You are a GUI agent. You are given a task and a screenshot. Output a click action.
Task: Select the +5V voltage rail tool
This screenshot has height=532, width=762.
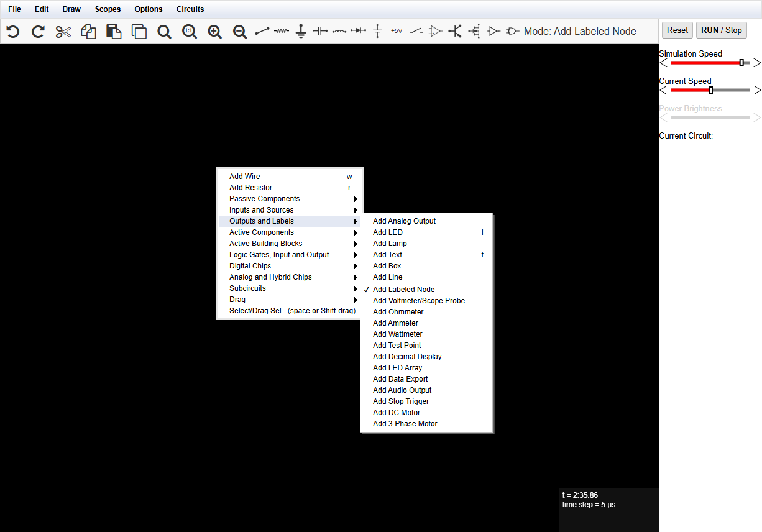pos(397,31)
